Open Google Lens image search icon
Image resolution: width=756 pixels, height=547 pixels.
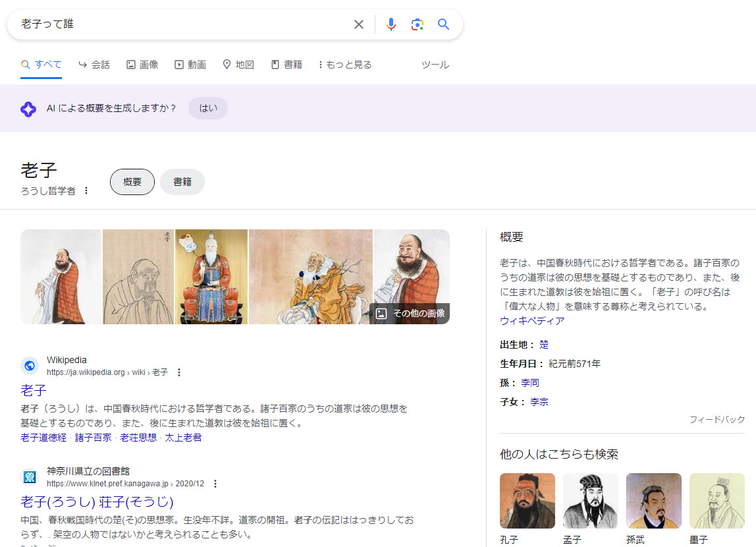point(417,24)
